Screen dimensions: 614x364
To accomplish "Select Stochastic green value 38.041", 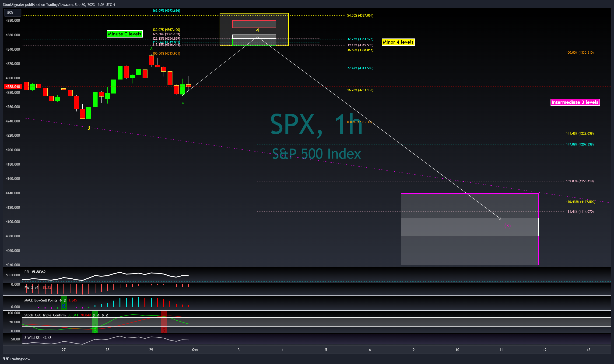I will coord(73,315).
